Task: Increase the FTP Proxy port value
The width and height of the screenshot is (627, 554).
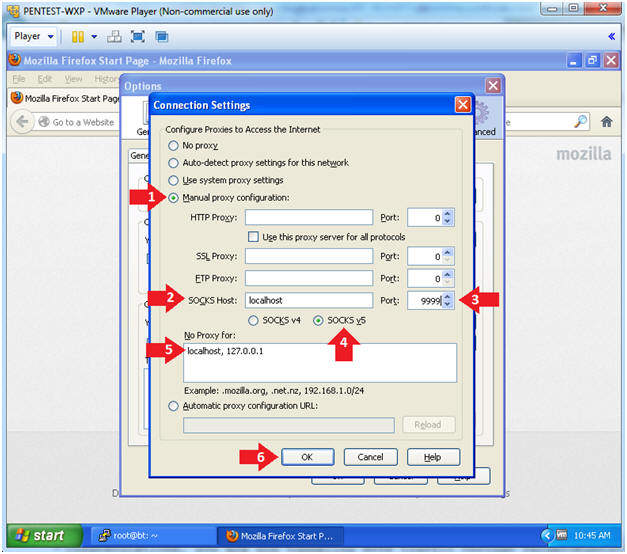Action: 448,274
